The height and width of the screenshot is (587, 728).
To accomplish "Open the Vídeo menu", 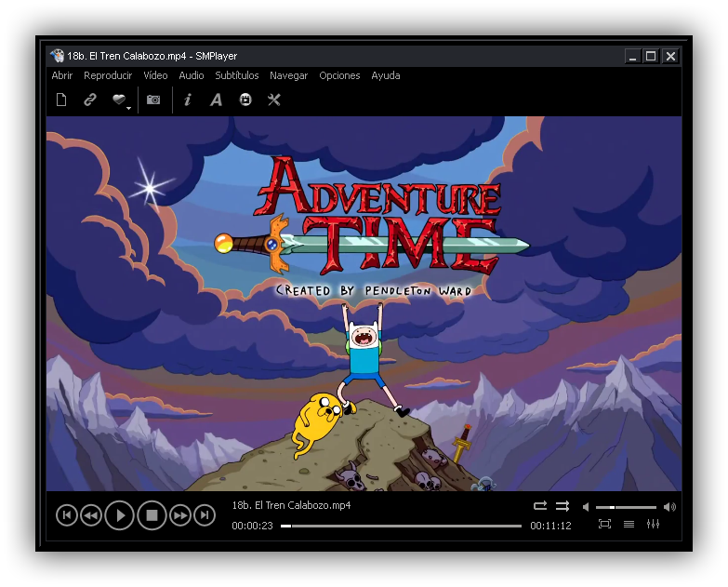I will pos(155,75).
